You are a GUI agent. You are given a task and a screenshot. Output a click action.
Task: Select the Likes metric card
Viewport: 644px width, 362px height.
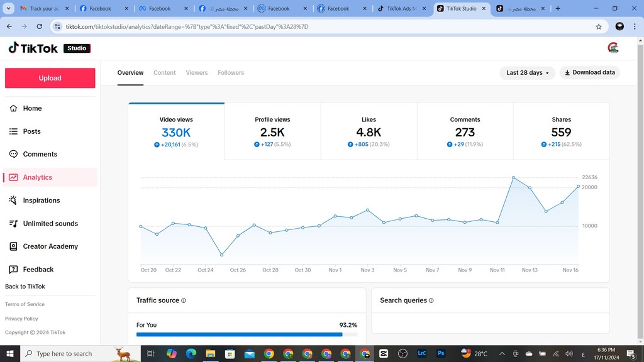[x=369, y=131]
